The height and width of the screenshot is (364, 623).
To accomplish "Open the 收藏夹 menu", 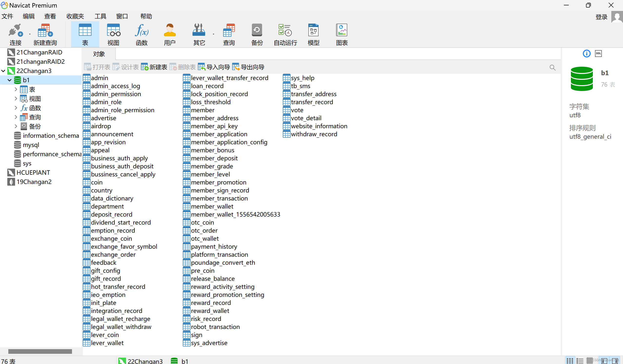I will click(75, 16).
